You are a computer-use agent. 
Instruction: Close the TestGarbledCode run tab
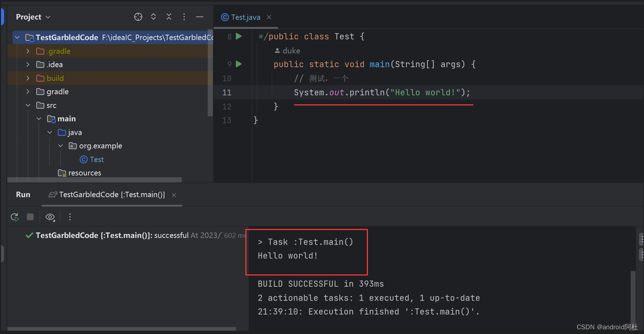[x=174, y=195]
